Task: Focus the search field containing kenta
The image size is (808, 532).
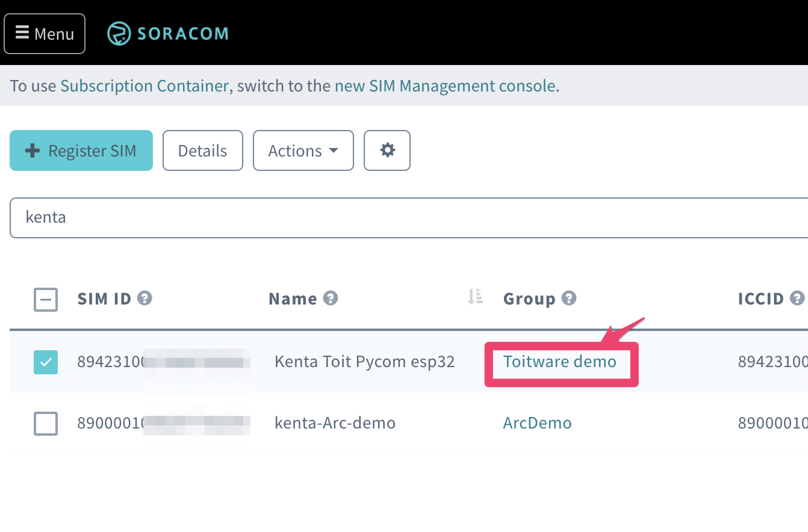Action: (403, 217)
